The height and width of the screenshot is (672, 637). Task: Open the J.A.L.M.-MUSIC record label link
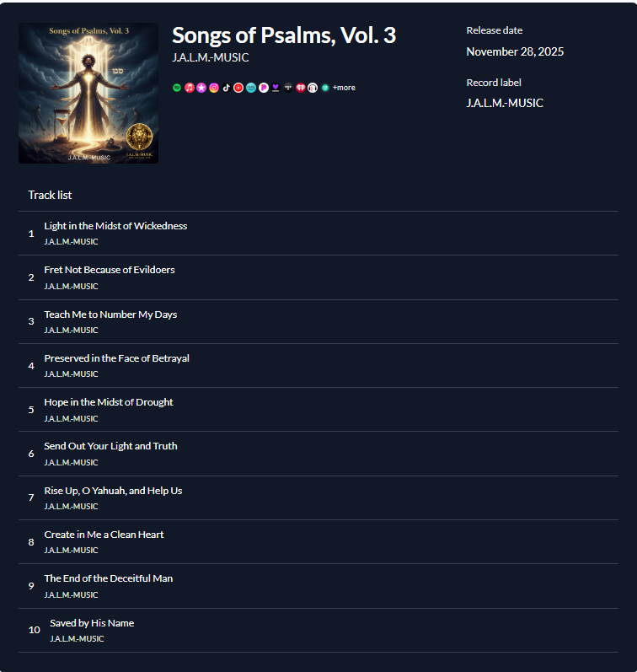point(505,103)
